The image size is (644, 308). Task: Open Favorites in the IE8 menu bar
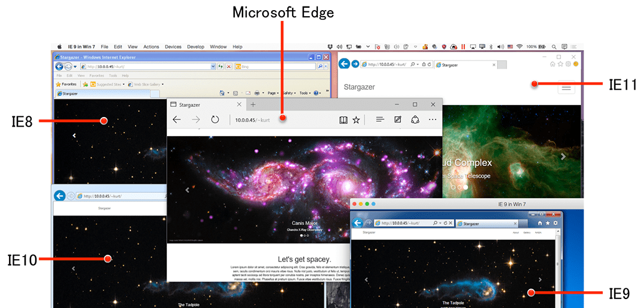[97, 76]
